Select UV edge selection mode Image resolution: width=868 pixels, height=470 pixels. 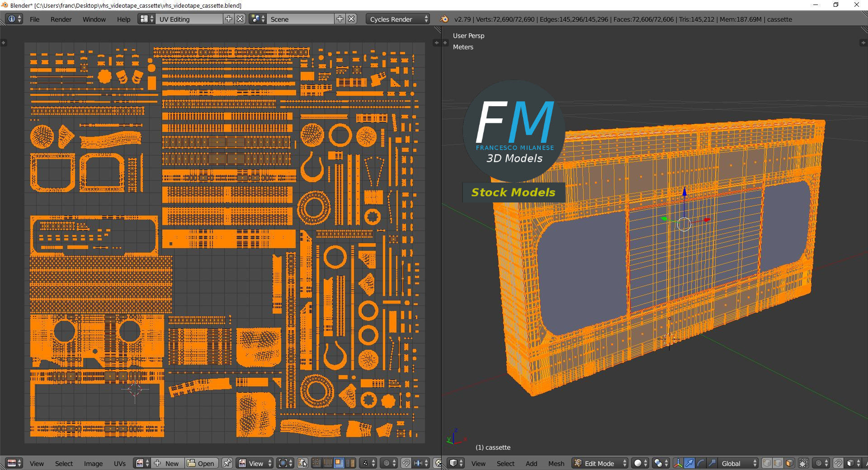(327, 463)
